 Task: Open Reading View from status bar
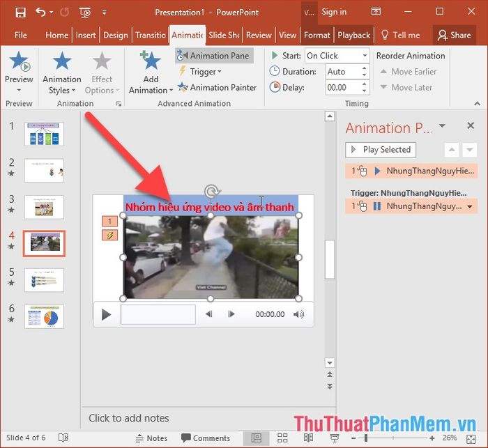[308, 438]
